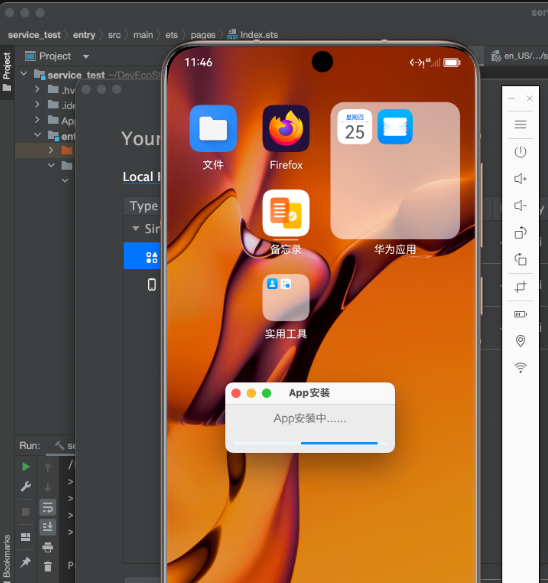Click the up arrow in Run panel
The height and width of the screenshot is (583, 548).
coord(48,467)
